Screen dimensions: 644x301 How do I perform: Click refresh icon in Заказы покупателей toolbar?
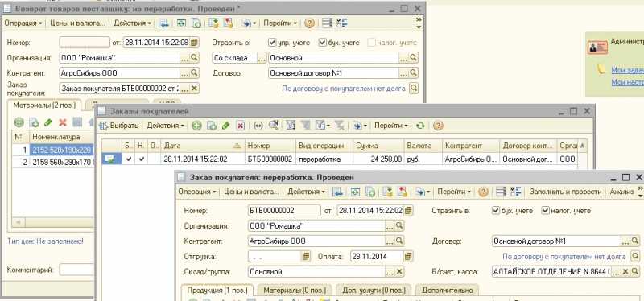point(419,126)
